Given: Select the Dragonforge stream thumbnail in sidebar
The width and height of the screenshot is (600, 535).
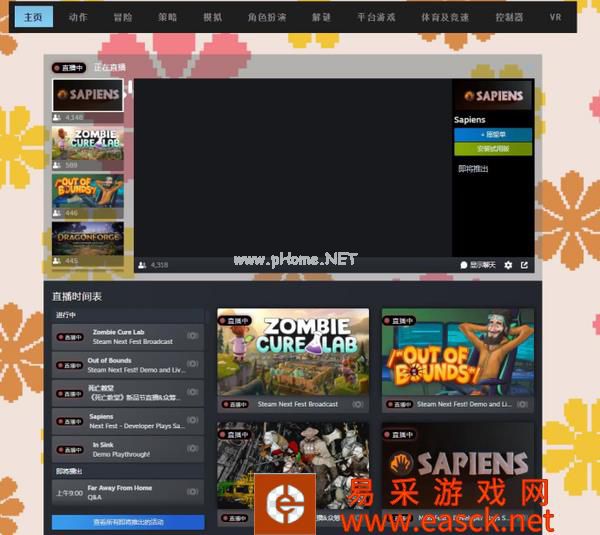Looking at the screenshot, I should point(88,239).
